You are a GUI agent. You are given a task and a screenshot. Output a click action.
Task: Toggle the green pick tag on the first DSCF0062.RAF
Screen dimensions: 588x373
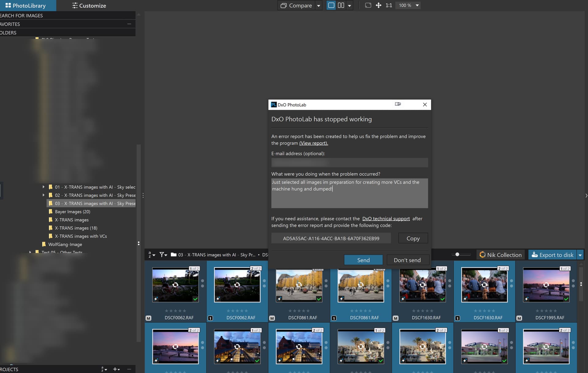click(195, 299)
